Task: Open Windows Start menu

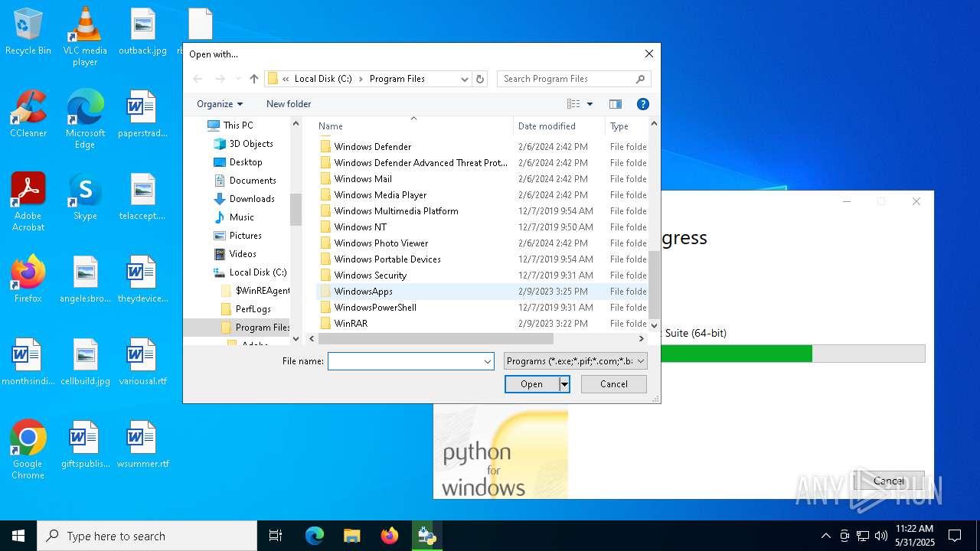Action: 18,536
